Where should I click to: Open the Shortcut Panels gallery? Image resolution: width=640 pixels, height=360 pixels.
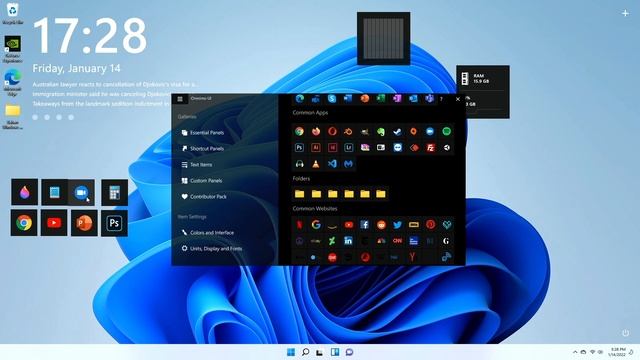(203, 149)
